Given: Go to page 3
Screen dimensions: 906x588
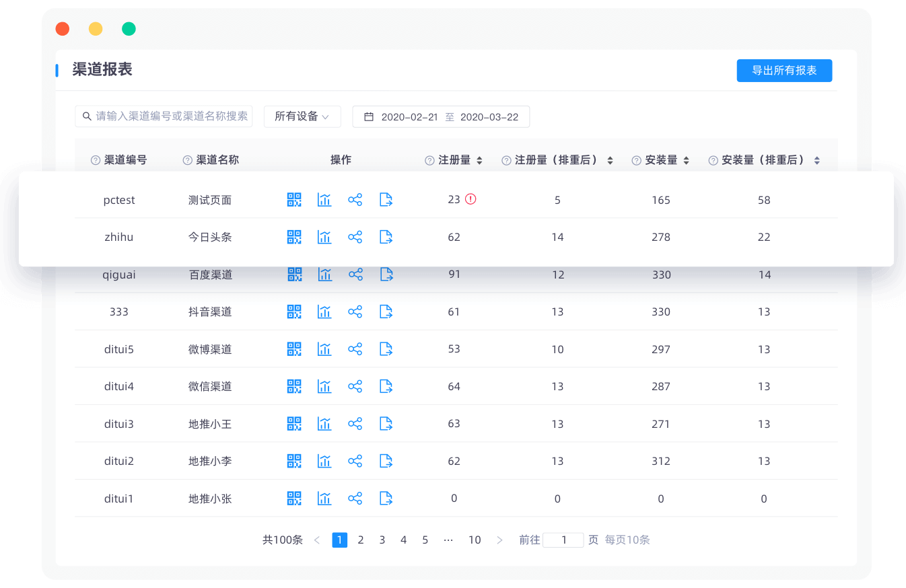Looking at the screenshot, I should [x=382, y=540].
